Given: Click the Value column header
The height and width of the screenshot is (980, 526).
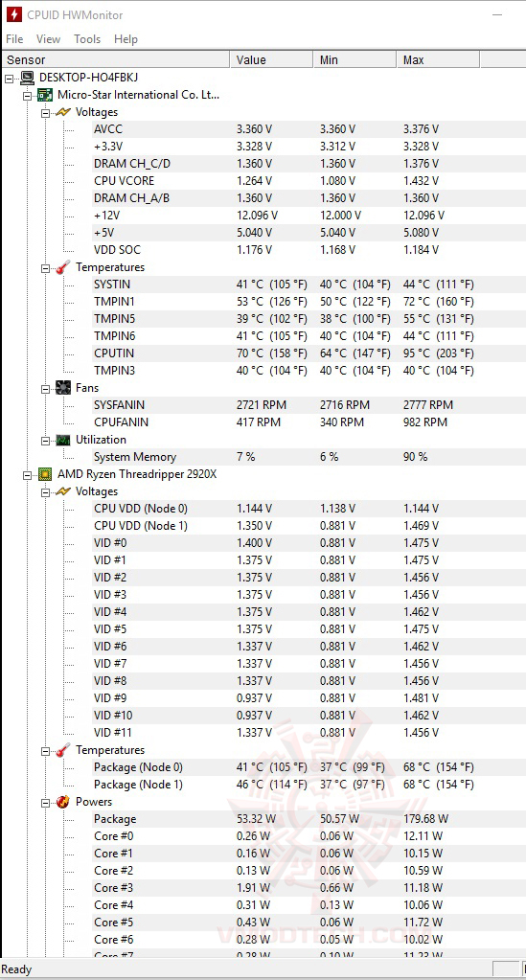Looking at the screenshot, I should 271,60.
